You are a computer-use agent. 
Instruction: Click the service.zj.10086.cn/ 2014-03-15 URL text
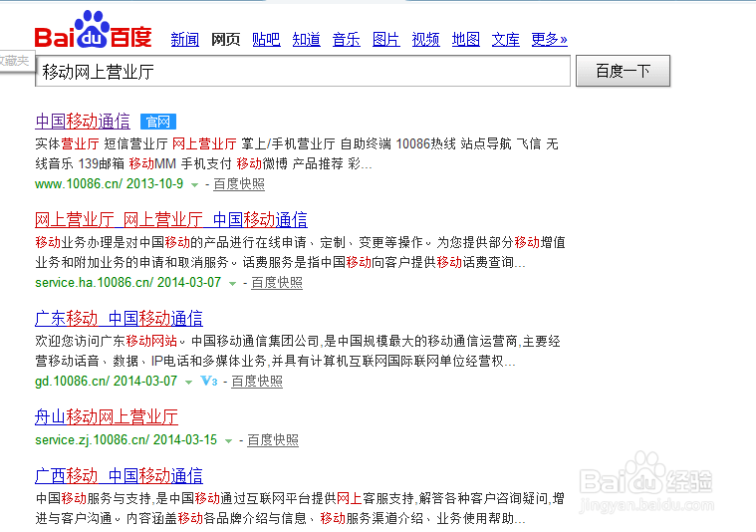pos(126,440)
